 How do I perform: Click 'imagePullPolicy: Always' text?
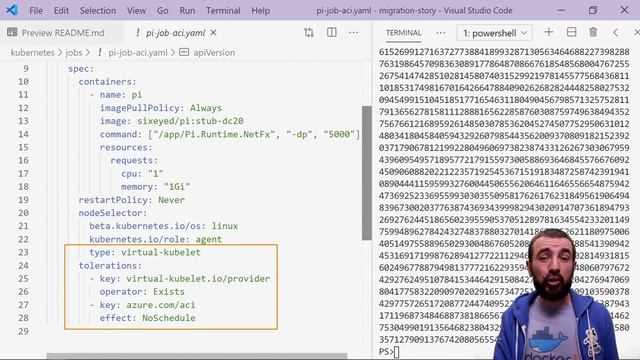point(161,108)
